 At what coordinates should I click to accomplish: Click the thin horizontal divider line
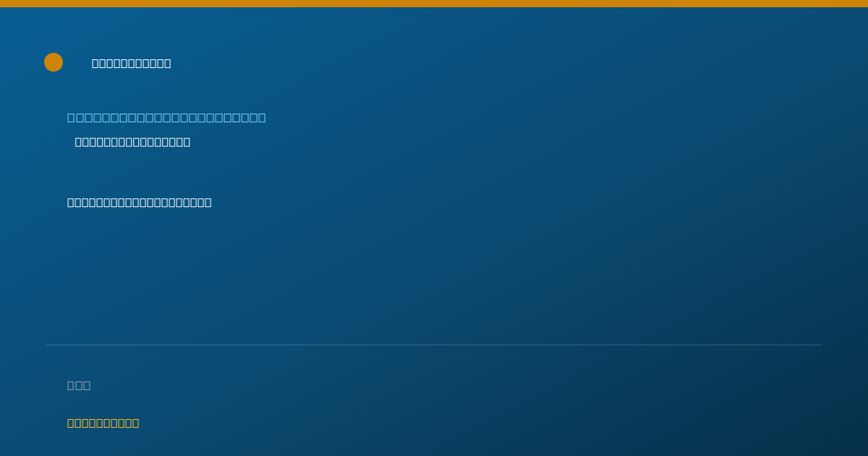tap(434, 345)
